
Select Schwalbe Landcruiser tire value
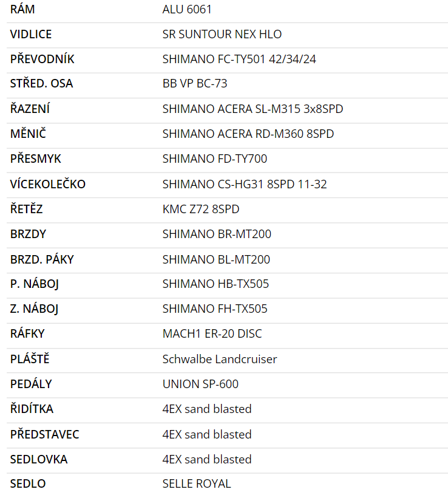(220, 360)
